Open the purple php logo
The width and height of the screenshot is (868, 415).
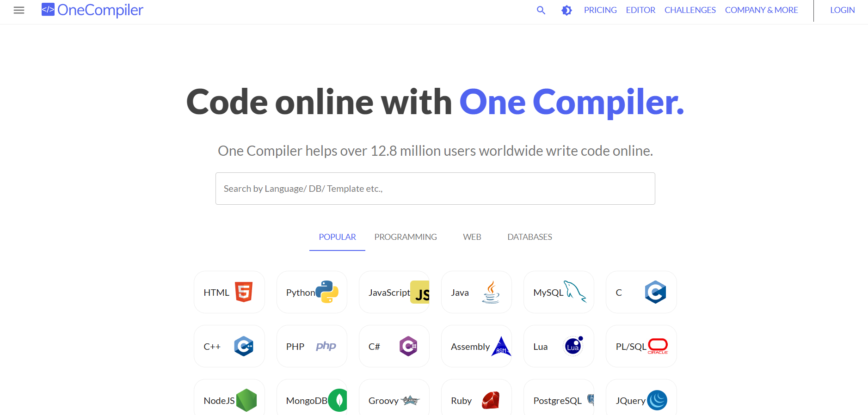pyautogui.click(x=326, y=346)
